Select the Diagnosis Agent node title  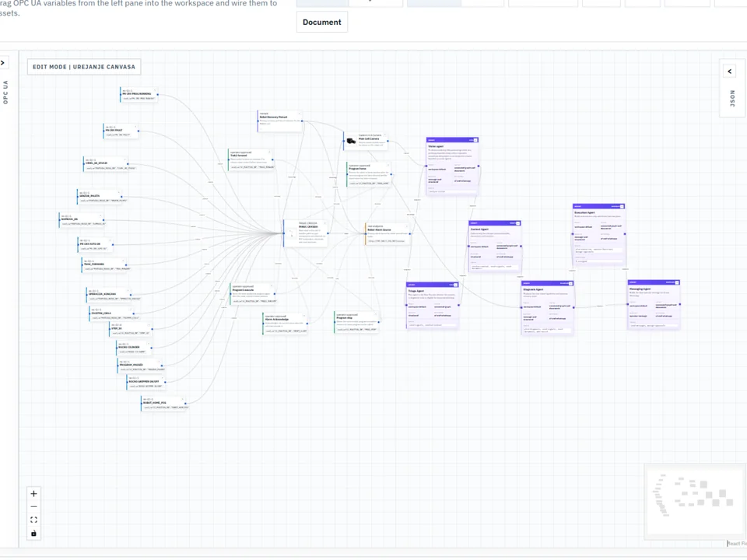pyautogui.click(x=533, y=289)
